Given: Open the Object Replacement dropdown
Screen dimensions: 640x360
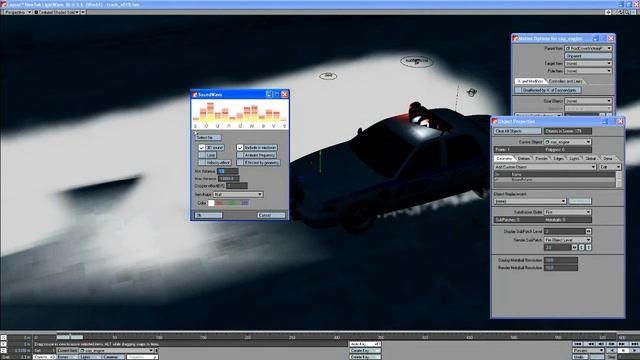Looking at the screenshot, I should click(530, 201).
